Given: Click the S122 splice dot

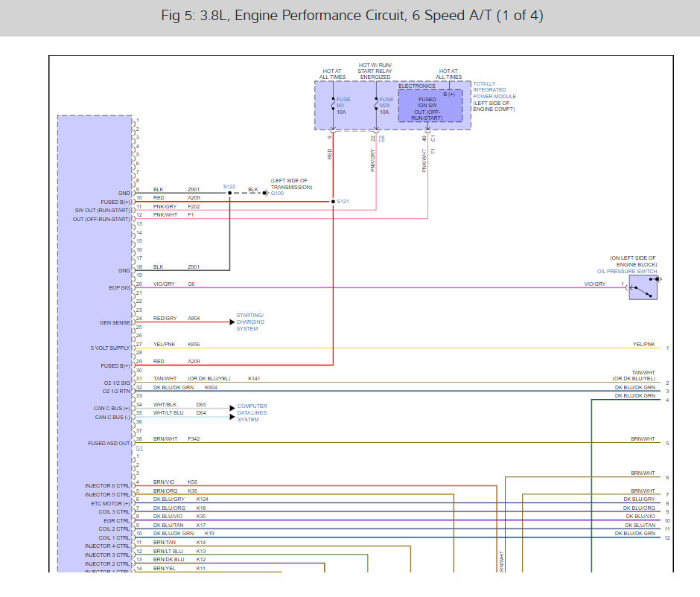Looking at the screenshot, I should click(230, 194).
